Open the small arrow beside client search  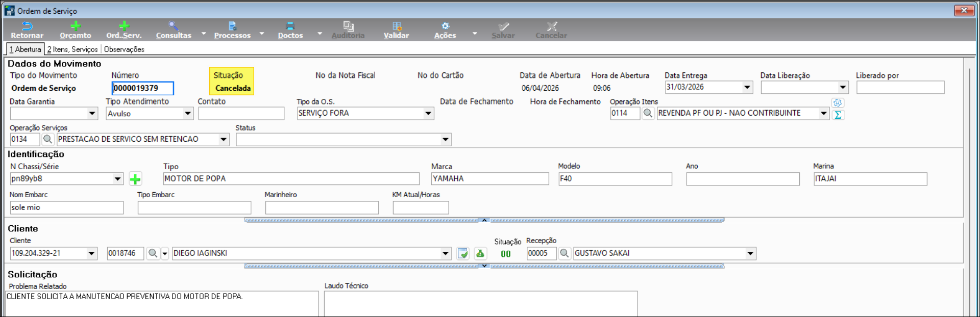165,253
